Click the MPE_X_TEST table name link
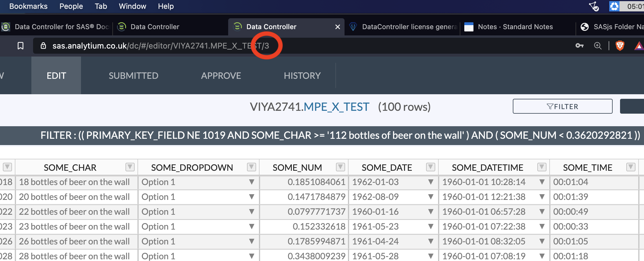Image resolution: width=644 pixels, height=261 pixels. pyautogui.click(x=337, y=107)
